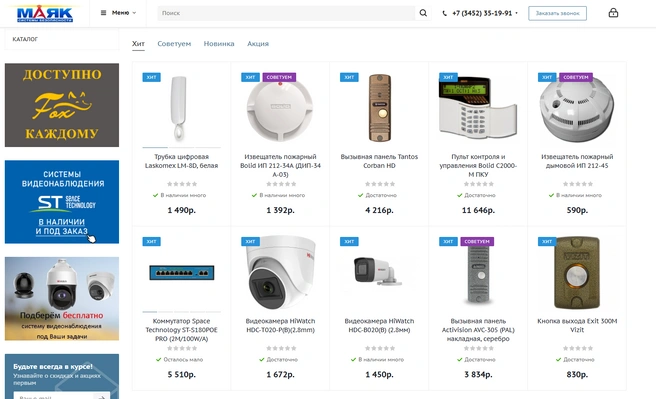Click the Заказать звонок button
Screen dimensions: 656x399
point(557,13)
